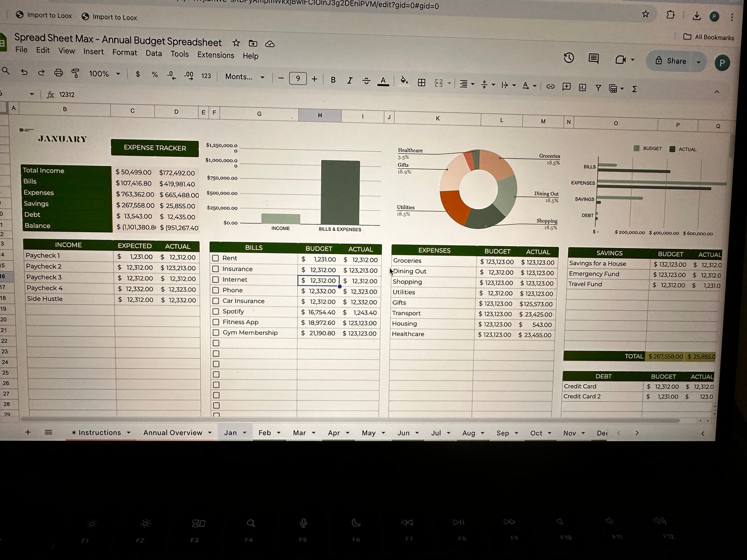Open the Format menu
The height and width of the screenshot is (560, 747).
point(125,52)
